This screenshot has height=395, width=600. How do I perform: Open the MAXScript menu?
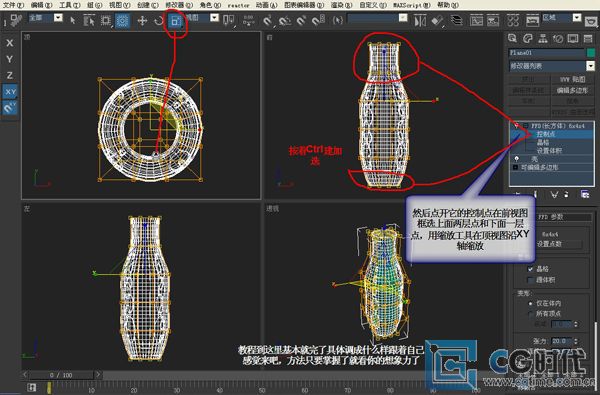[412, 5]
